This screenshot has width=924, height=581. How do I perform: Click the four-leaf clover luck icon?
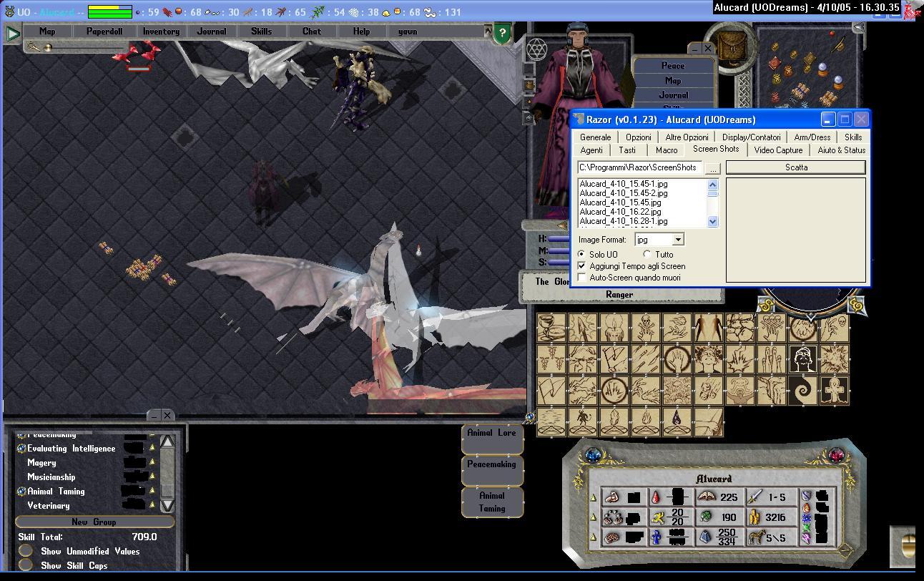tap(706, 517)
